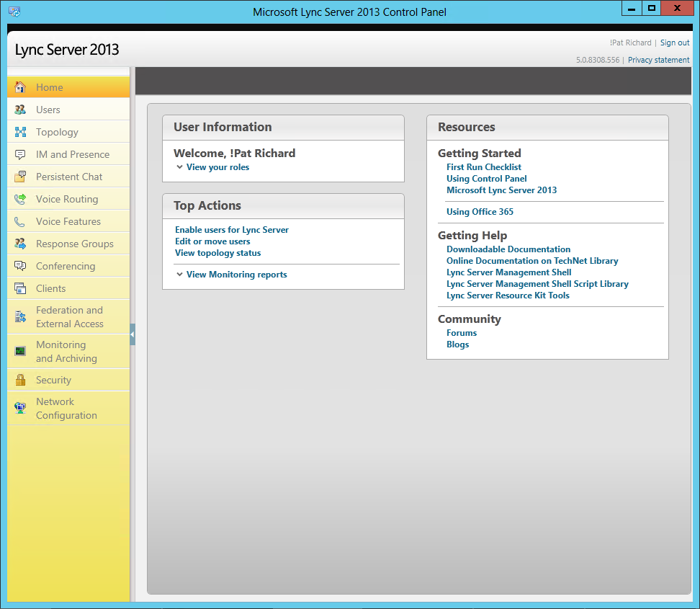Image resolution: width=700 pixels, height=609 pixels.
Task: Click the IM and Presence speech bubble icon
Action: [20, 155]
